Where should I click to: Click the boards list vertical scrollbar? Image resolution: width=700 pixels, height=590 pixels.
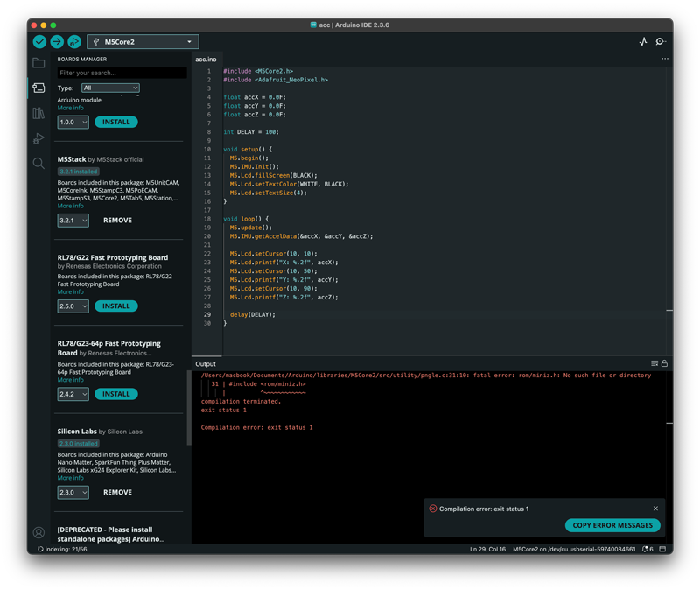[189, 407]
